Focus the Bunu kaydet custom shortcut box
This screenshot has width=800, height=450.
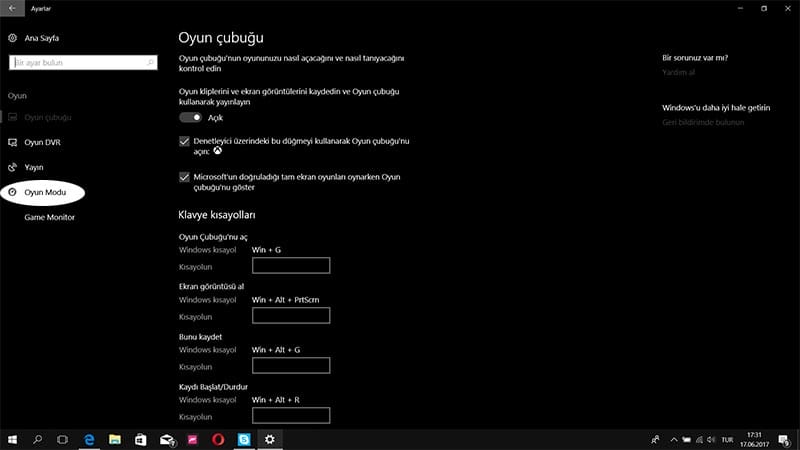tap(291, 365)
